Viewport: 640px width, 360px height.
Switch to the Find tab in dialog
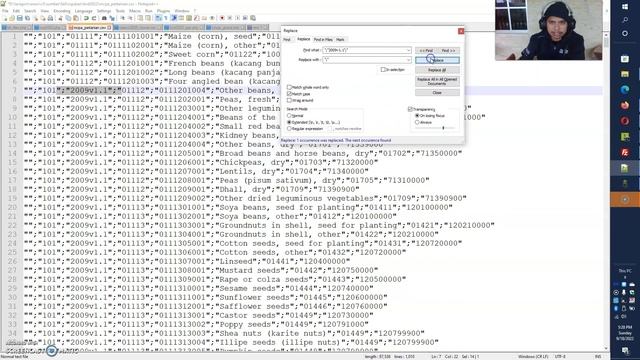click(287, 40)
